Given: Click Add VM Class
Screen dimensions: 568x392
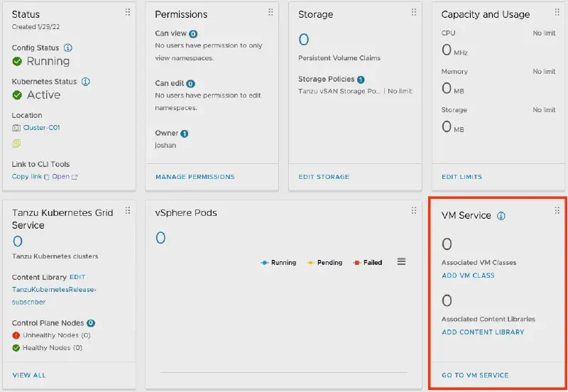Looking at the screenshot, I should (x=468, y=276).
